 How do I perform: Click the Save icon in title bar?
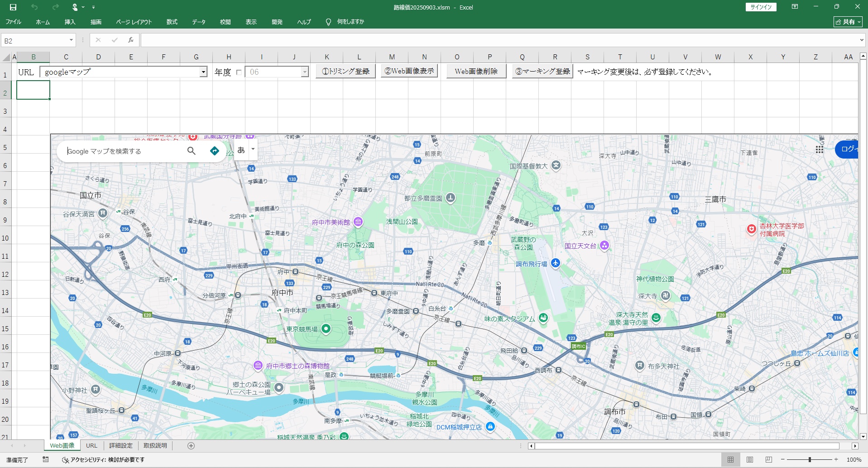[13, 7]
